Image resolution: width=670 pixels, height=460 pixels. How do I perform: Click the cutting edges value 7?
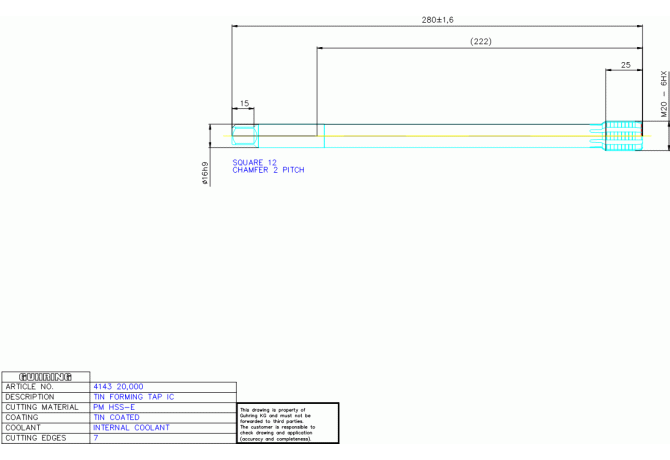96,438
